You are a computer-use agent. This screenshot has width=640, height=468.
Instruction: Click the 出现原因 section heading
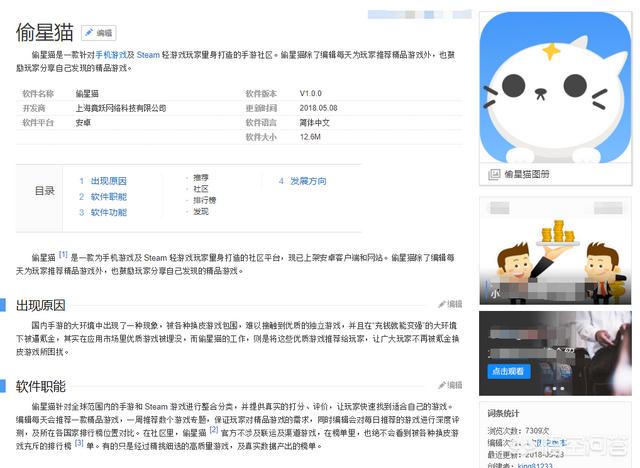40,305
